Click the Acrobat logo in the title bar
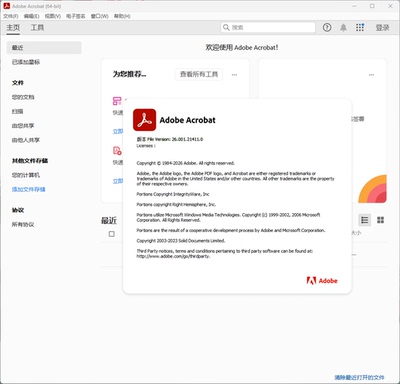The width and height of the screenshot is (400, 384). click(x=6, y=6)
